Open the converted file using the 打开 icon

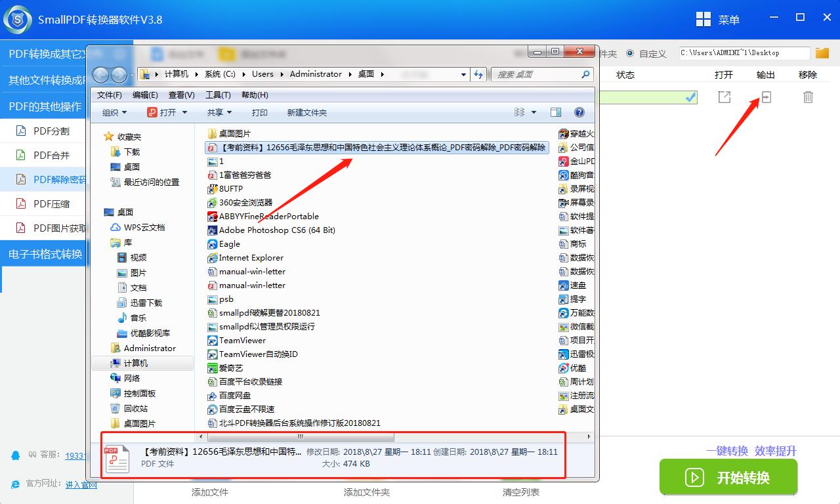point(724,96)
